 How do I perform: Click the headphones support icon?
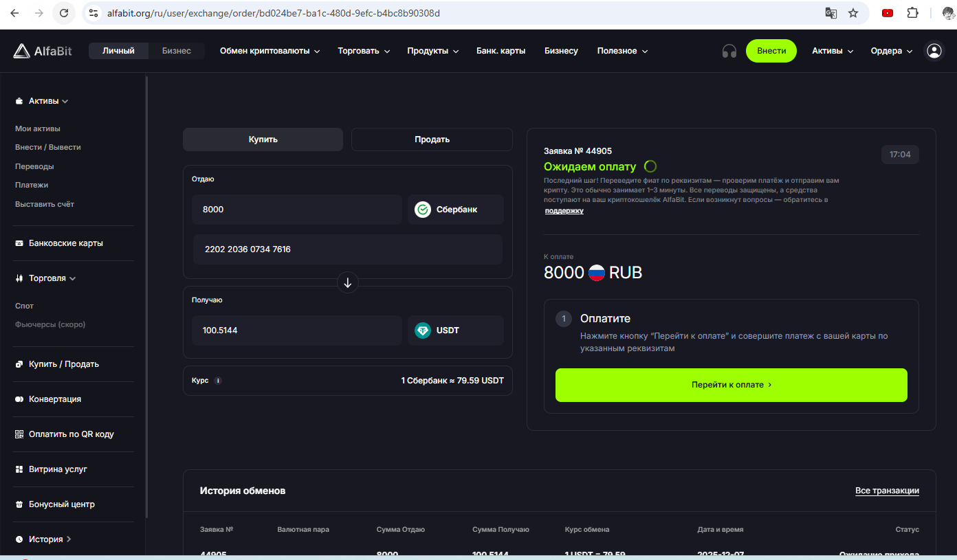(x=729, y=51)
